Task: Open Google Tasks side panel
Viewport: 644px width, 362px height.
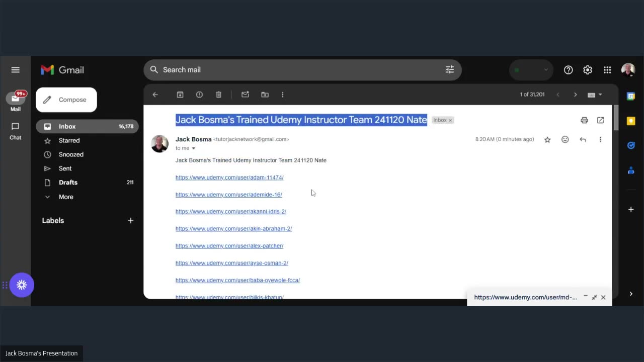Action: coord(631,145)
